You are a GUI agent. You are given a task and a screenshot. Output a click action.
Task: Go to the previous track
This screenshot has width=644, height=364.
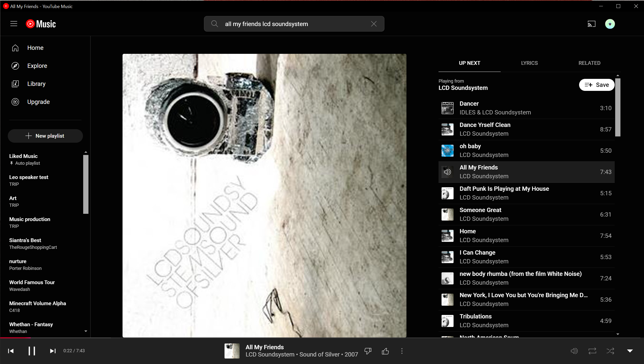[x=11, y=351]
